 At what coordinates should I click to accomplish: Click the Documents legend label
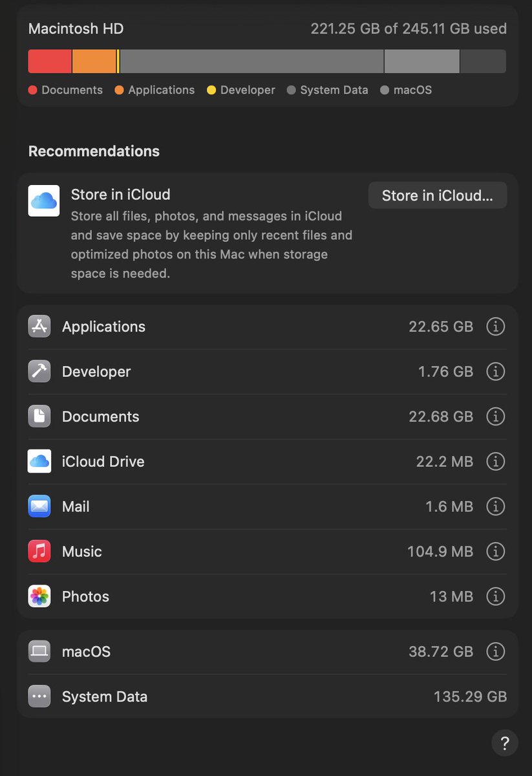tap(72, 90)
